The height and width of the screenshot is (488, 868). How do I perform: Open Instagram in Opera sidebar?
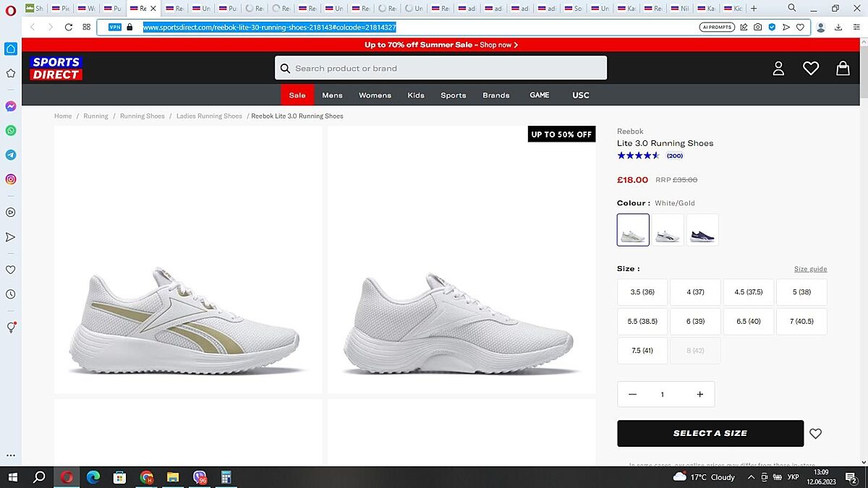click(x=11, y=179)
